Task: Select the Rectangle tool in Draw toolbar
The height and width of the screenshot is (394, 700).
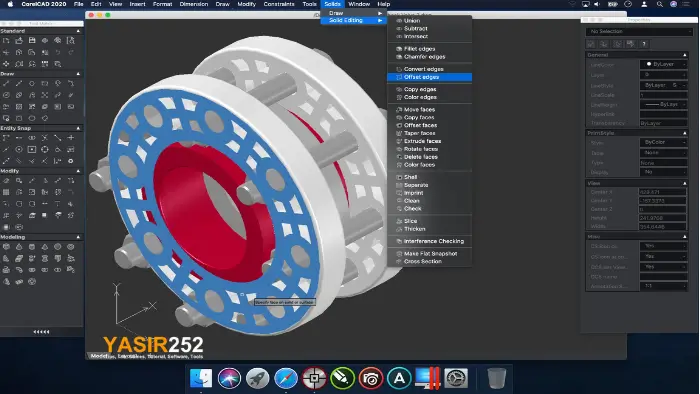Action: point(45,83)
